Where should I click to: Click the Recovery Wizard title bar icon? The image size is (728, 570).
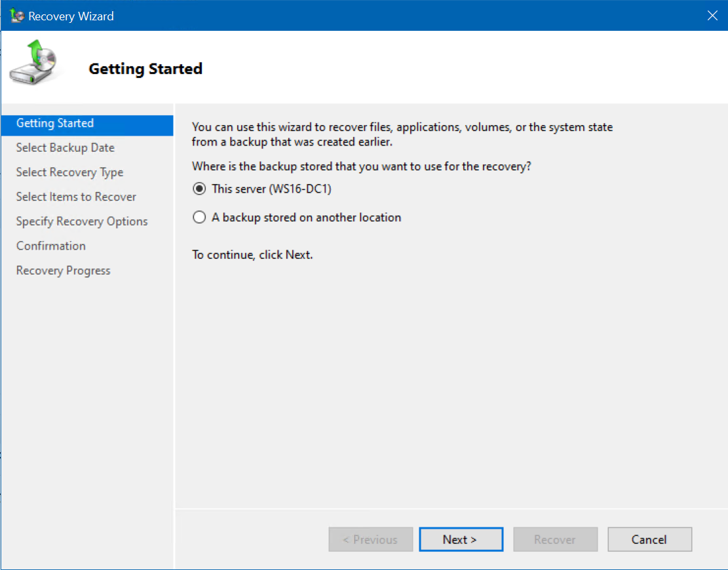click(16, 15)
